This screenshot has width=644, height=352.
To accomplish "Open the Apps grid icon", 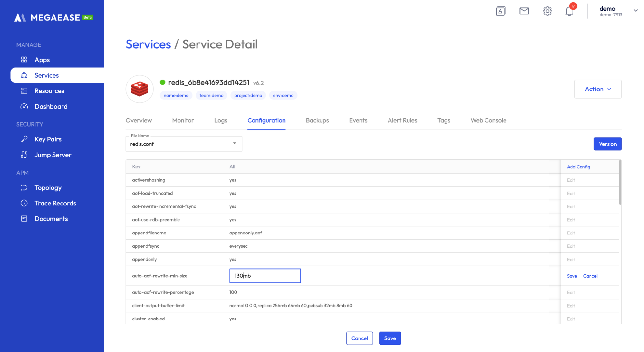I will click(x=24, y=60).
